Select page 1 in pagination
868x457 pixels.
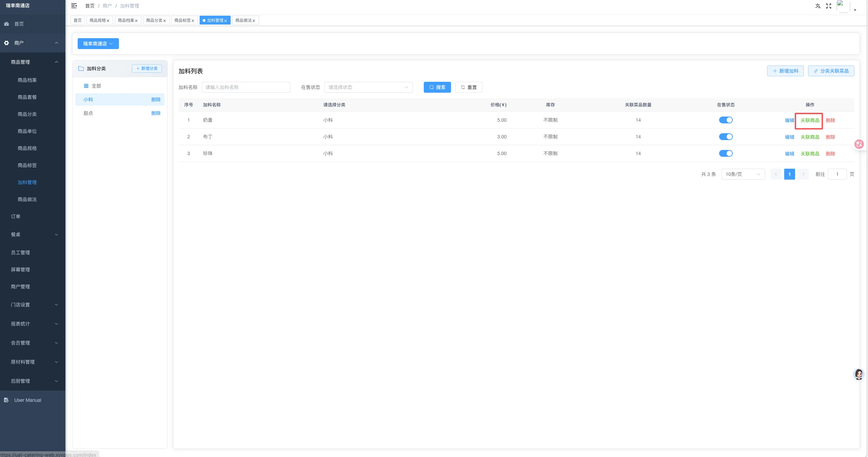coord(789,174)
